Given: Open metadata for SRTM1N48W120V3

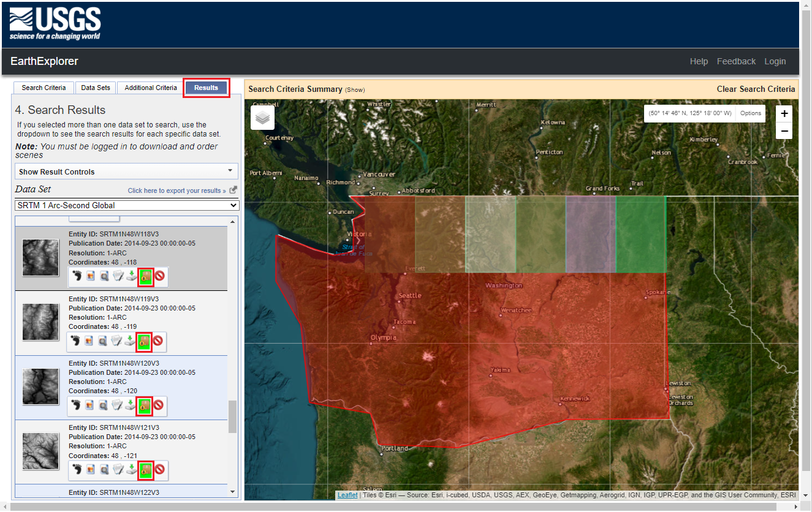Looking at the screenshot, I should tap(117, 405).
